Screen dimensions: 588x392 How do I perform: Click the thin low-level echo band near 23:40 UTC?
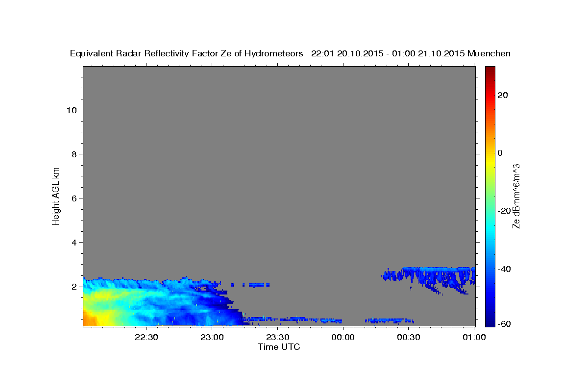[x=294, y=319]
